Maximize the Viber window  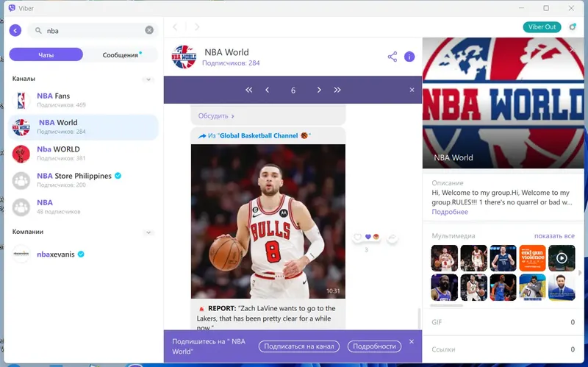coord(546,8)
